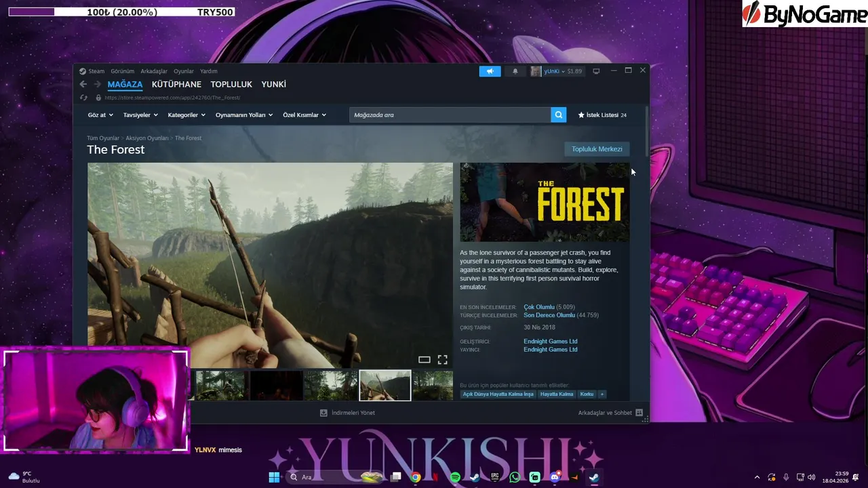Switch to the TOPLULUK tab
Screen dimensions: 868x488
(231, 85)
